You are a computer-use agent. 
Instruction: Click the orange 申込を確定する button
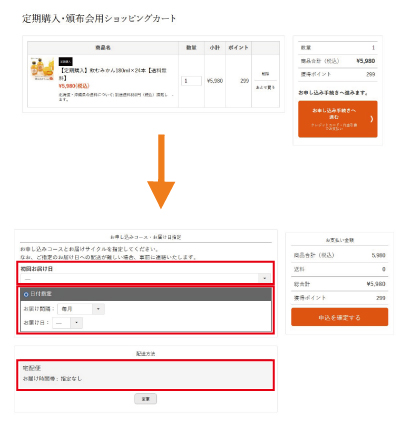tap(339, 317)
